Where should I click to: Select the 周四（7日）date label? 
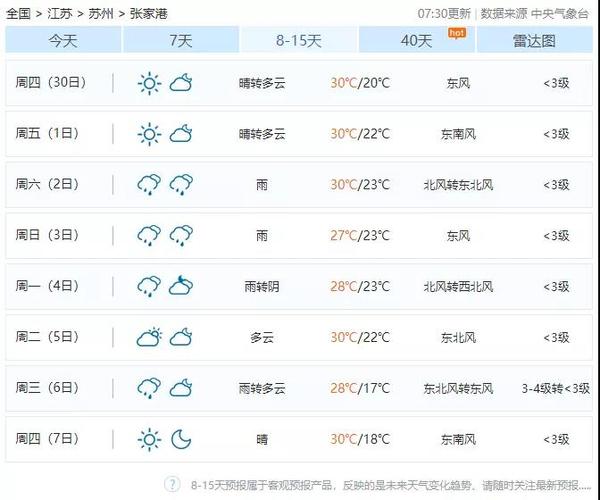tap(47, 438)
